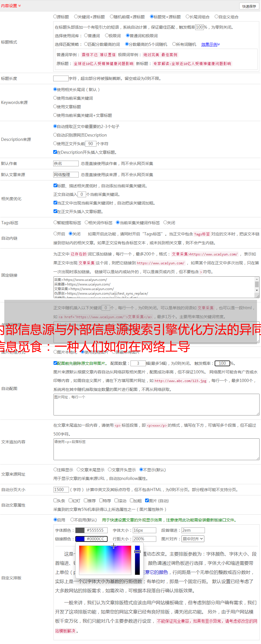Check the 头条 article attribute

pos(55,501)
